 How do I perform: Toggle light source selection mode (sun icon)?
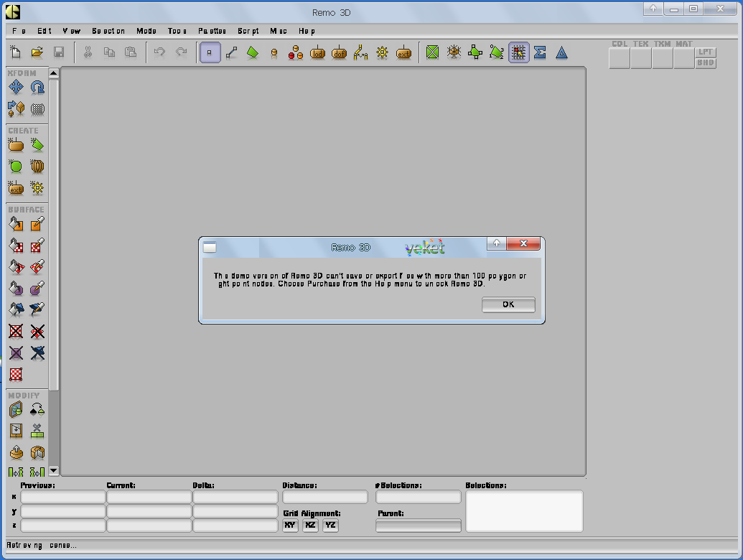tap(382, 52)
